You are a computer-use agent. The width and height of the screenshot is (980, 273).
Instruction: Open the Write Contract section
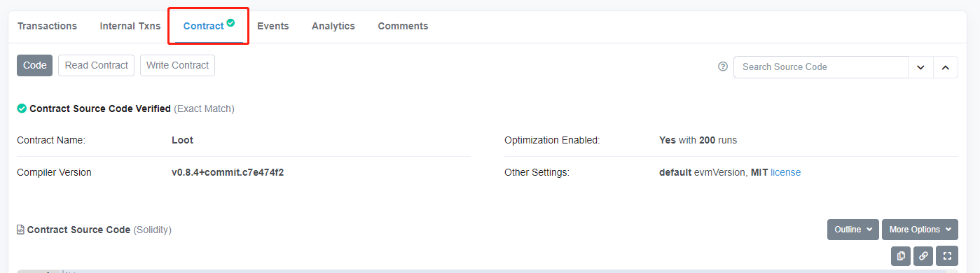coord(177,65)
